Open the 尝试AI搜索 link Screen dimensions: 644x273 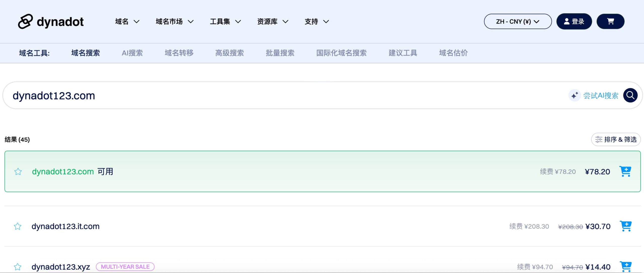601,95
